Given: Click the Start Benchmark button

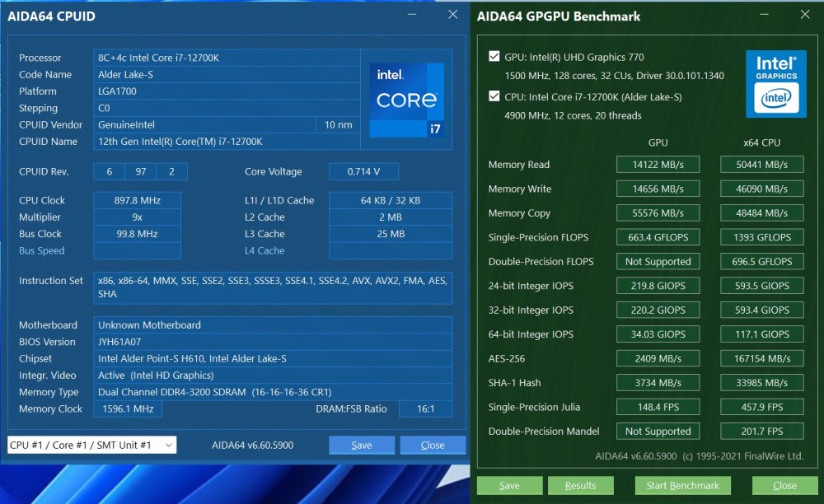Looking at the screenshot, I should [x=682, y=486].
